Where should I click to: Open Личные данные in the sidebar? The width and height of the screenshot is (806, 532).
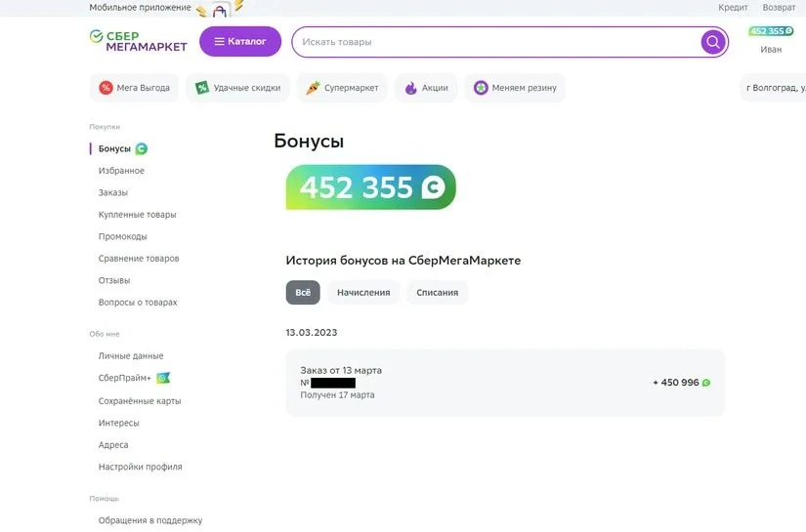[x=131, y=356]
